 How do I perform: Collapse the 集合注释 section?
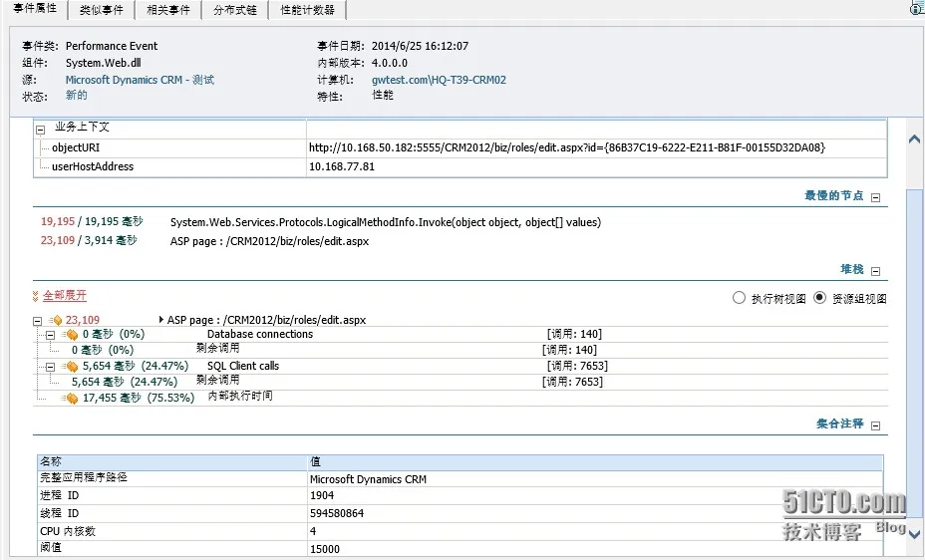point(875,425)
